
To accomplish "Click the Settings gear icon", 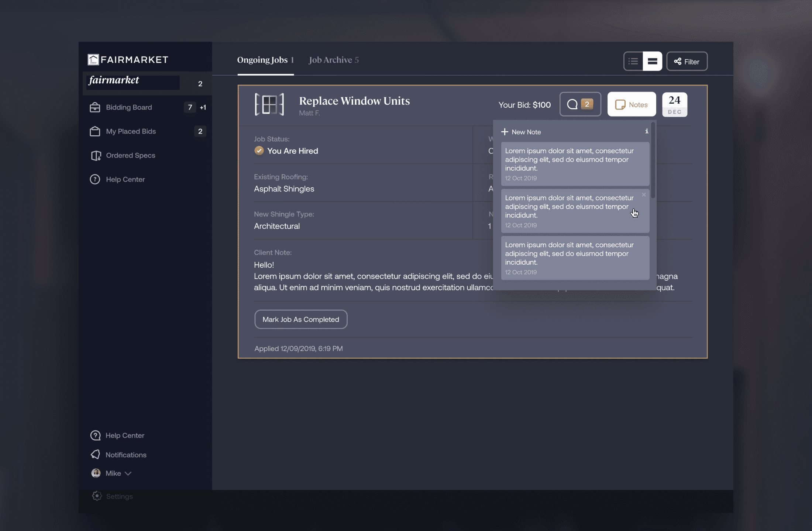I will (x=97, y=496).
